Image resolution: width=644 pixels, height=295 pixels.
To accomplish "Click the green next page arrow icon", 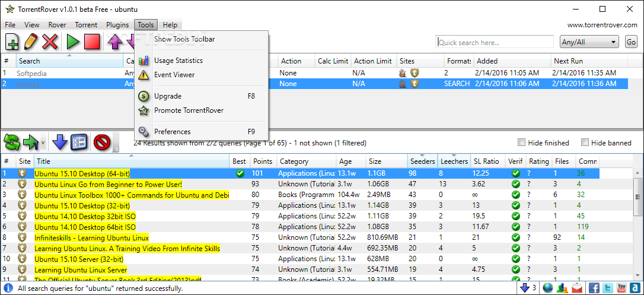I will point(30,142).
